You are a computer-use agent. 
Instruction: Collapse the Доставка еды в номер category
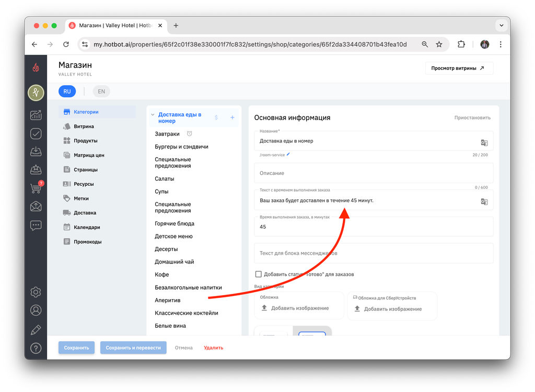(153, 114)
